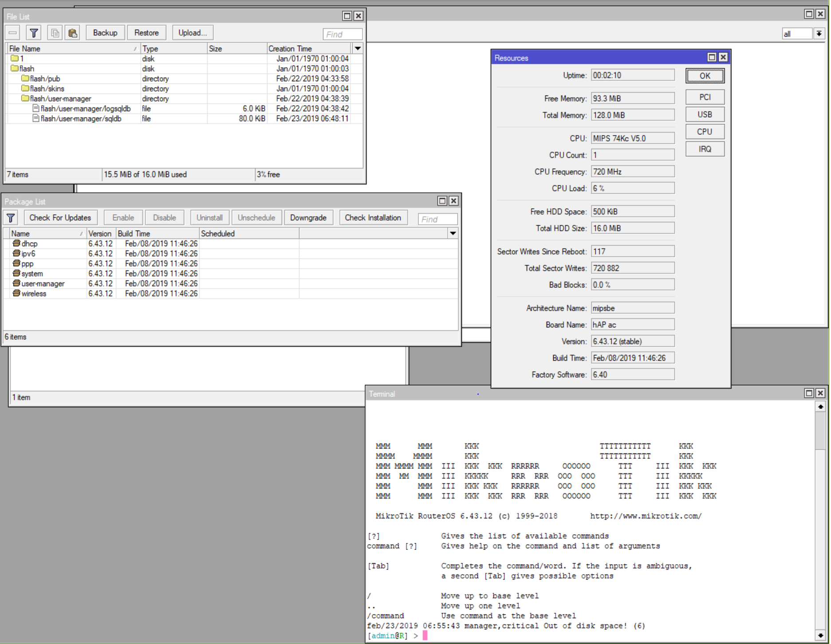The width and height of the screenshot is (831, 644).
Task: Click the paste icon in File List toolbar
Action: pyautogui.click(x=73, y=33)
